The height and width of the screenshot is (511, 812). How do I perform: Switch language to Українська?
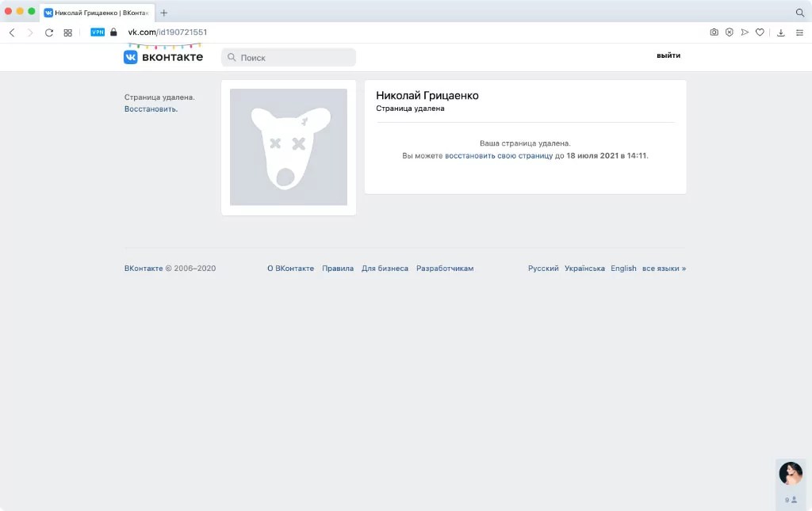point(584,269)
